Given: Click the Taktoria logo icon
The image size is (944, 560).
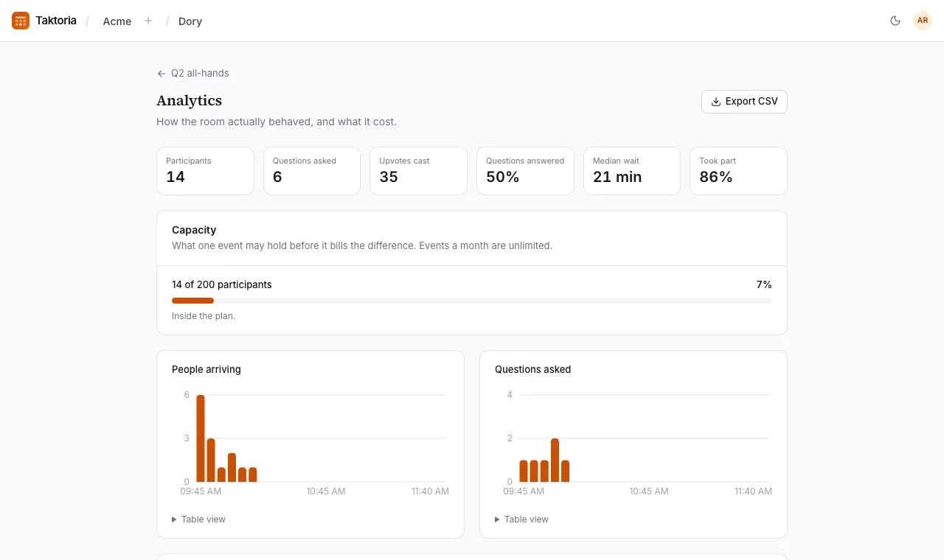Looking at the screenshot, I should (x=21, y=21).
